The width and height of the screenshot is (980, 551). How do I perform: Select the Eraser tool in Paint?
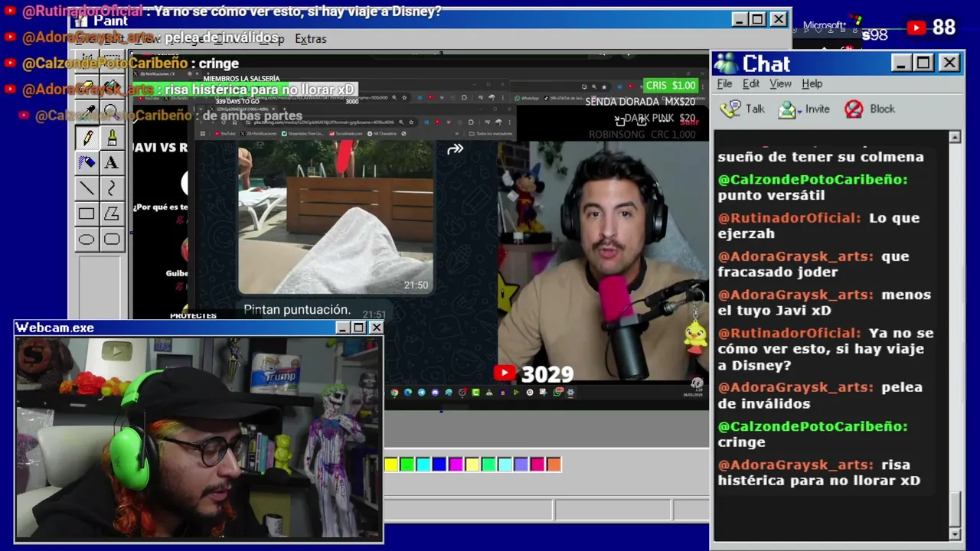coord(87,86)
